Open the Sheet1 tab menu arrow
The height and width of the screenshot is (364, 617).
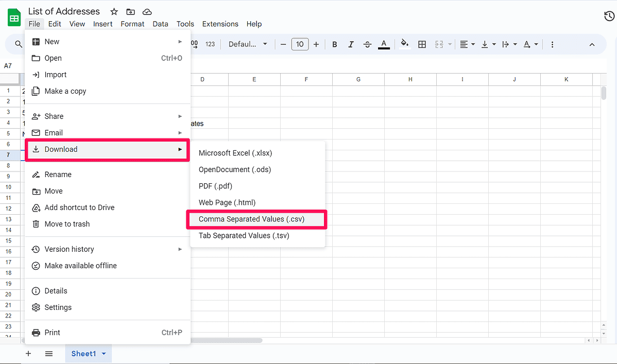click(x=102, y=354)
